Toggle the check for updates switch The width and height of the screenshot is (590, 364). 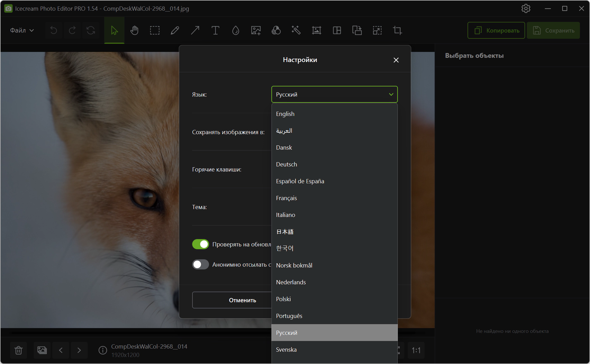pos(200,244)
